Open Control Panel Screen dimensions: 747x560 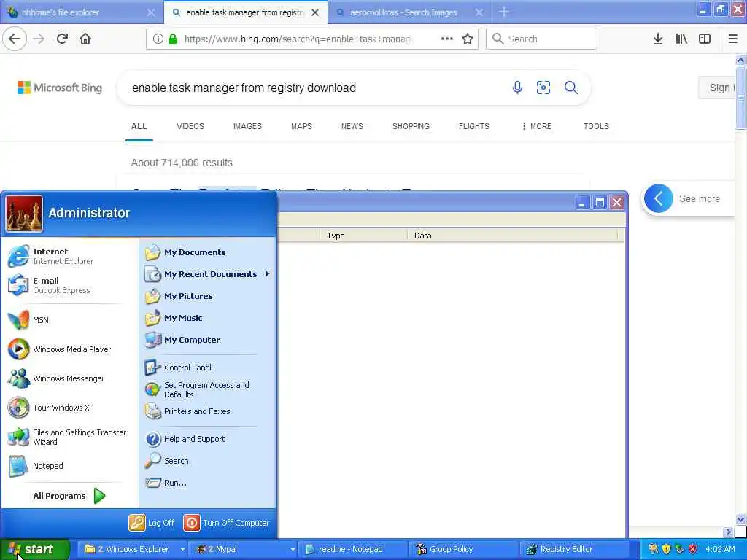point(178,367)
